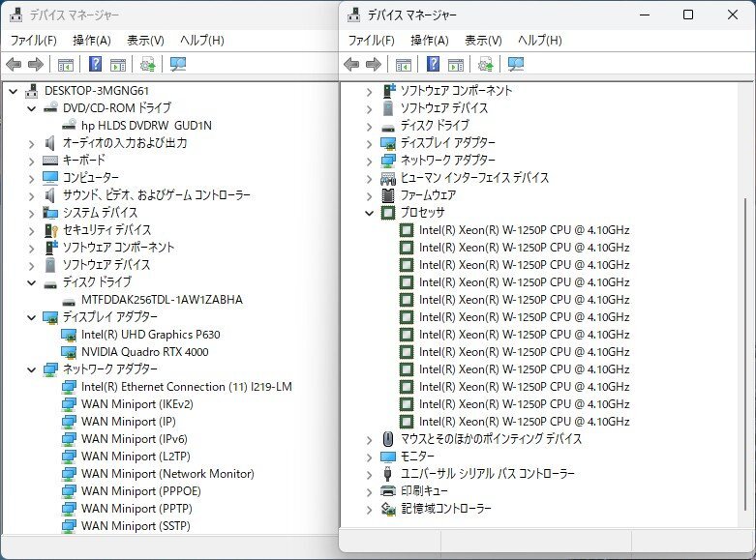Open 表示(V) menu in left window
This screenshot has height=560, width=756.
coord(145,40)
